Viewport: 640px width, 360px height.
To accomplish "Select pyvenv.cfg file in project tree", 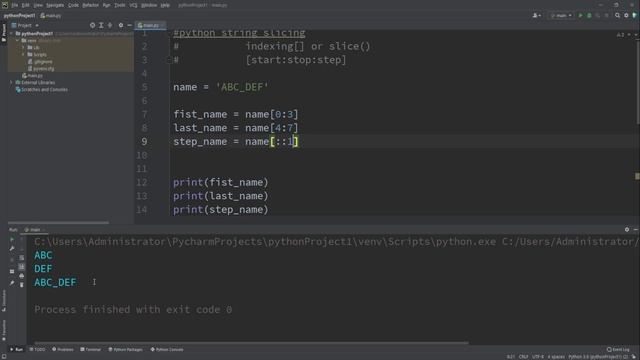I will [41, 69].
